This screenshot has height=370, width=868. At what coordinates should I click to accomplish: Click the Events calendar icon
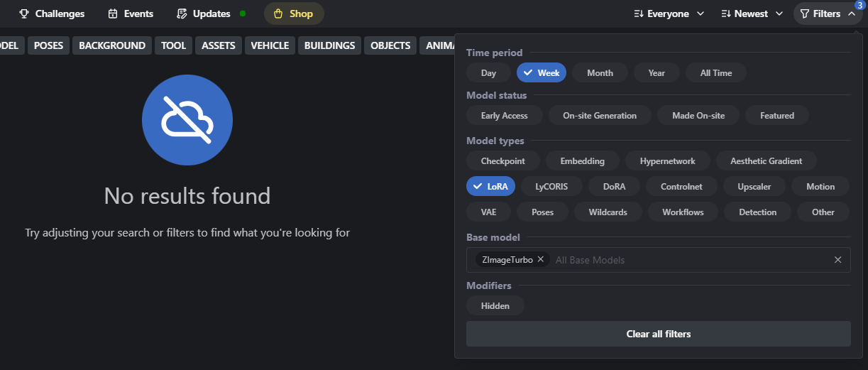click(113, 13)
